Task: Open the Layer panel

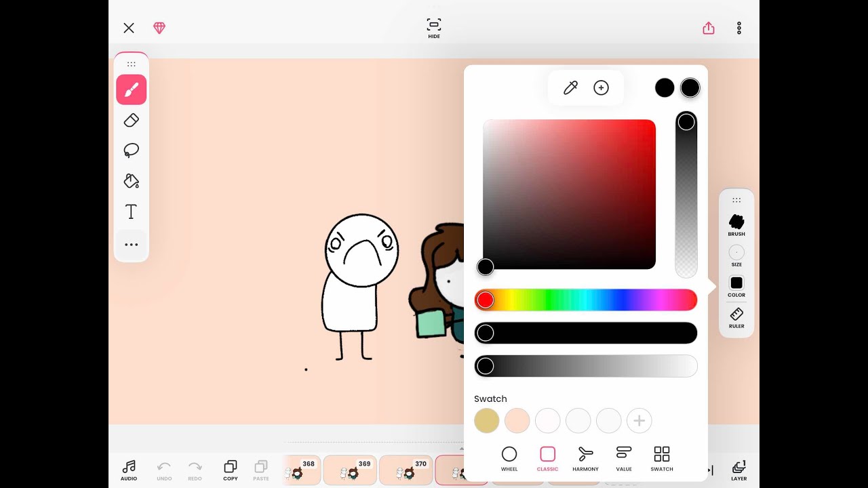Action: 739,470
